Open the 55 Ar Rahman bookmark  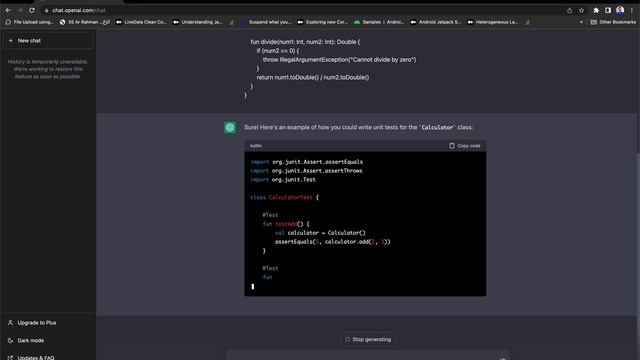[x=85, y=22]
